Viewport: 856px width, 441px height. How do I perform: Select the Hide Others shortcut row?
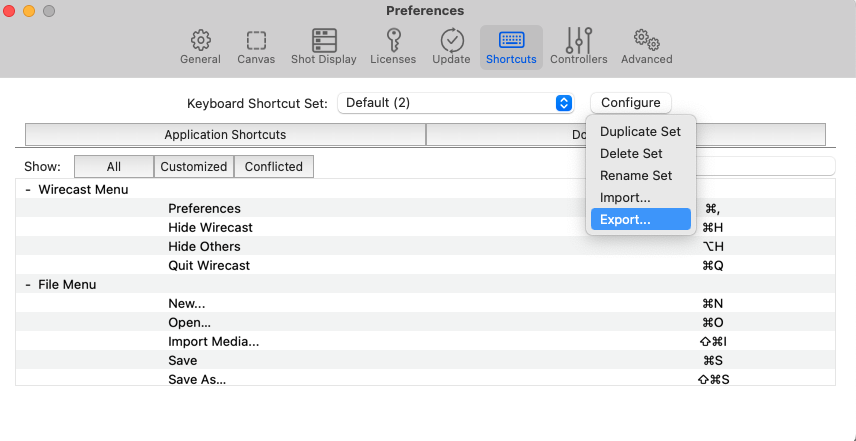(x=425, y=247)
